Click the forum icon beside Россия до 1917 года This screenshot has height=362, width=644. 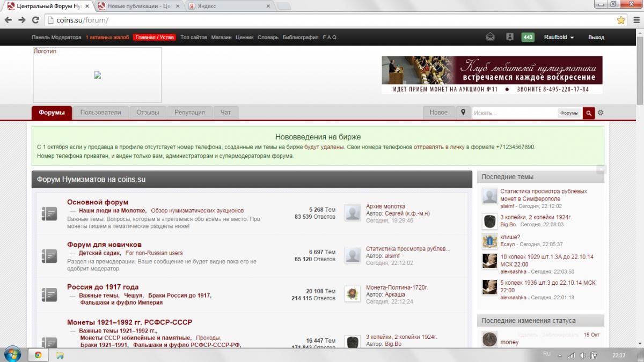click(49, 294)
